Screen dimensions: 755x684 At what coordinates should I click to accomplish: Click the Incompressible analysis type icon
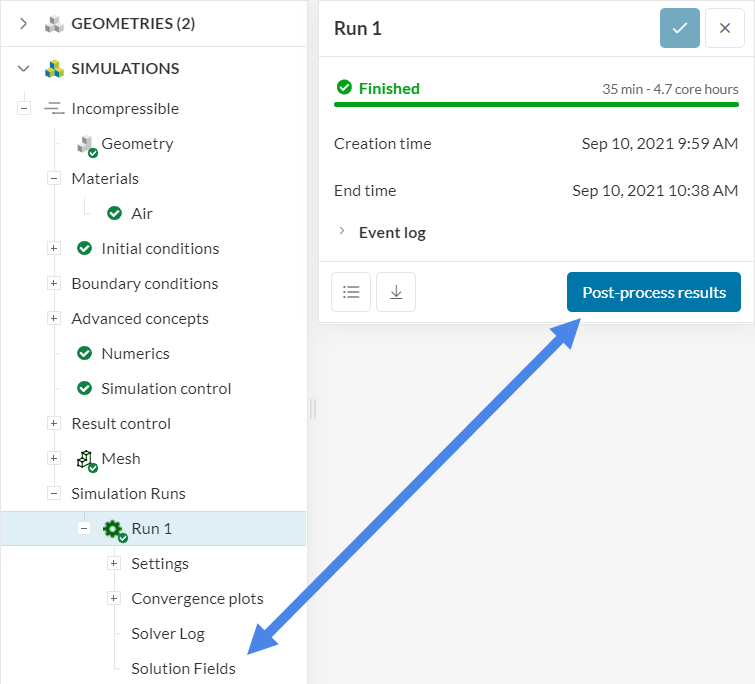point(54,109)
